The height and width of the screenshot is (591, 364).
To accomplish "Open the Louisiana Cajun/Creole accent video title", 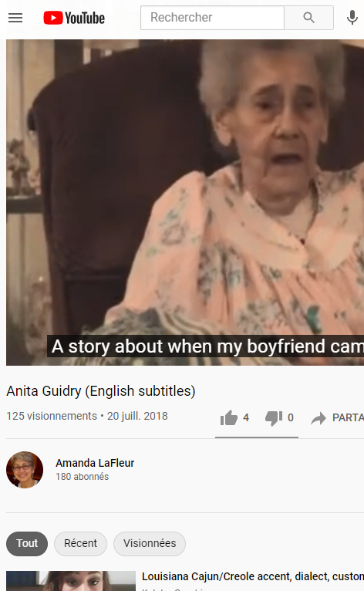I will click(253, 576).
